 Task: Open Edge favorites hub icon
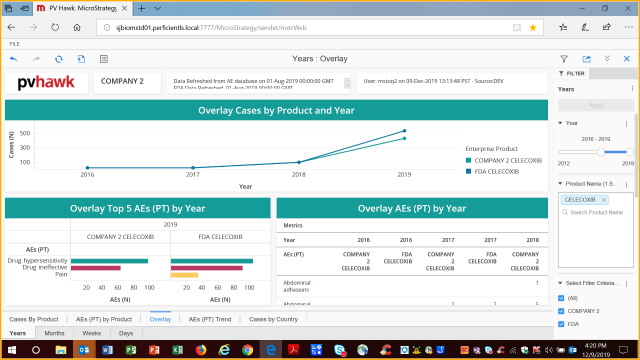tap(563, 27)
